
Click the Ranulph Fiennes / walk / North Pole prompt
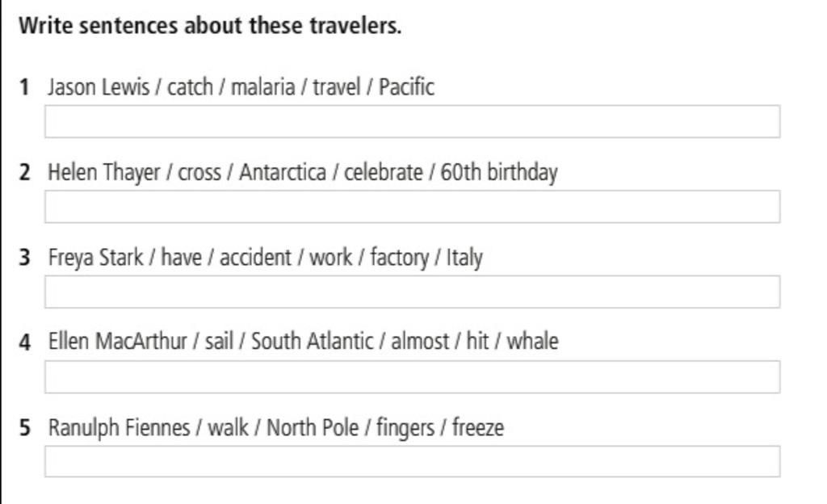pyautogui.click(x=276, y=427)
